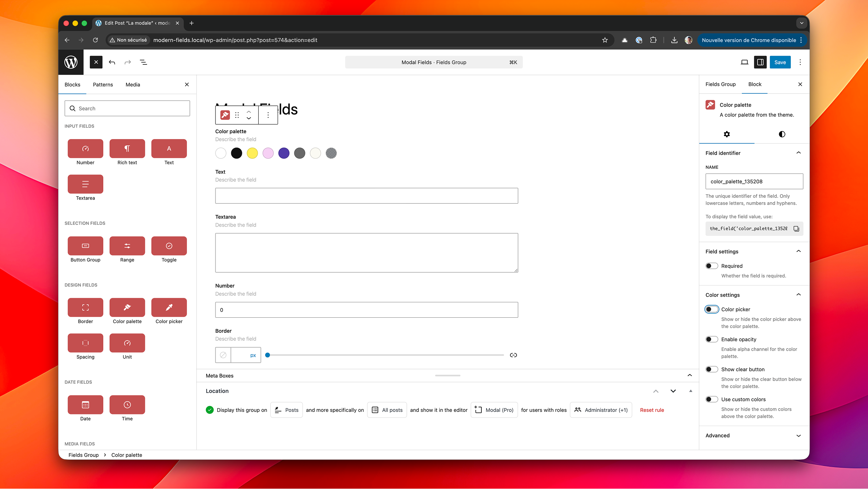Enable opacity for the color palette

[x=711, y=339]
